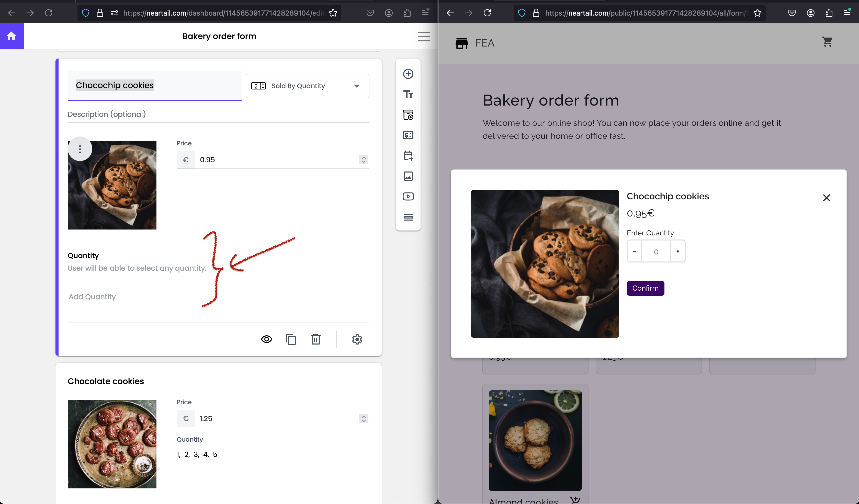Viewport: 859px width, 504px height.
Task: Click Add Quantity link
Action: pyautogui.click(x=92, y=297)
